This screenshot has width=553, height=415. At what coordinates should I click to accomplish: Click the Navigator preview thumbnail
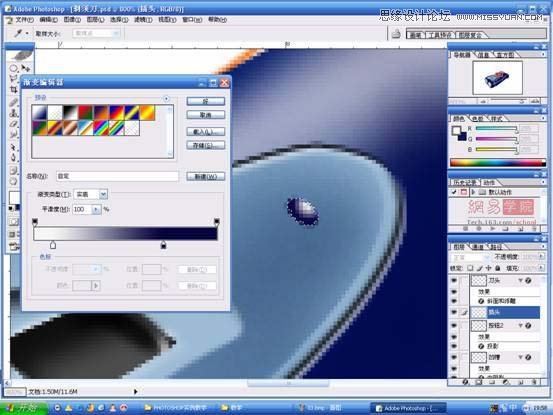(498, 78)
